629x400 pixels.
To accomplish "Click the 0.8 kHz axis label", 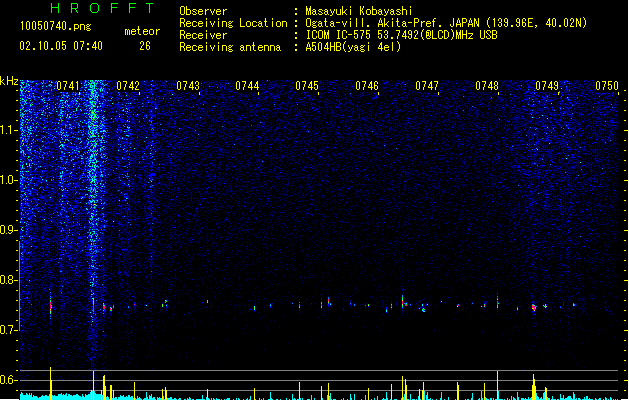I will (x=8, y=280).
